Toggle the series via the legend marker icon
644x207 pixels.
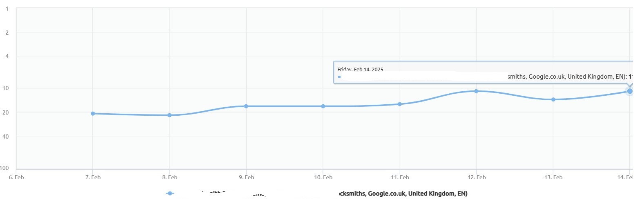click(170, 194)
